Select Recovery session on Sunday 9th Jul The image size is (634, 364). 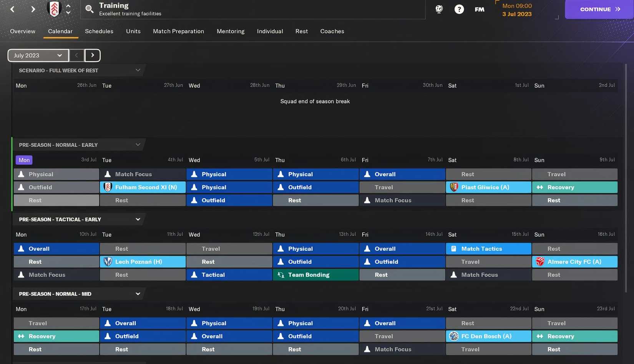click(x=575, y=187)
